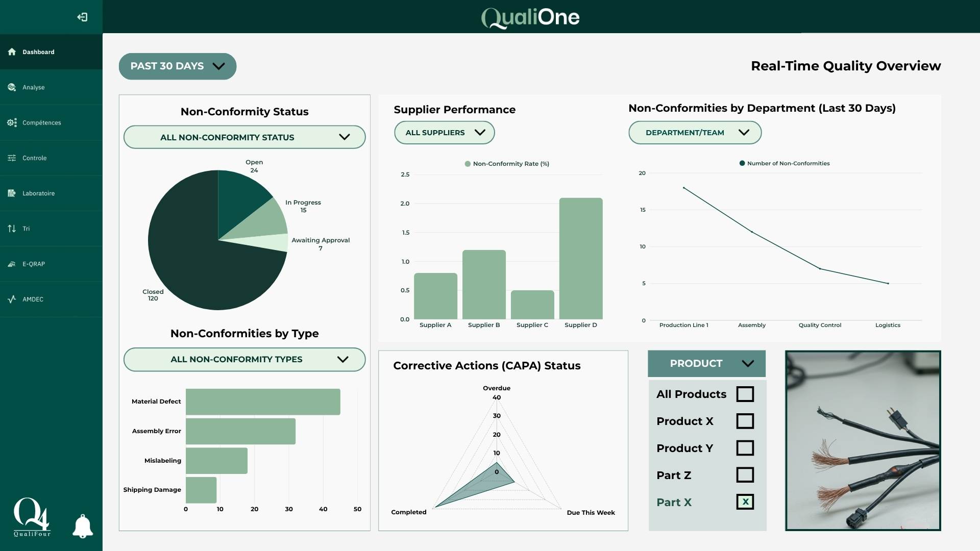980x551 pixels.
Task: Enable the Product Y checkbox
Action: point(746,448)
